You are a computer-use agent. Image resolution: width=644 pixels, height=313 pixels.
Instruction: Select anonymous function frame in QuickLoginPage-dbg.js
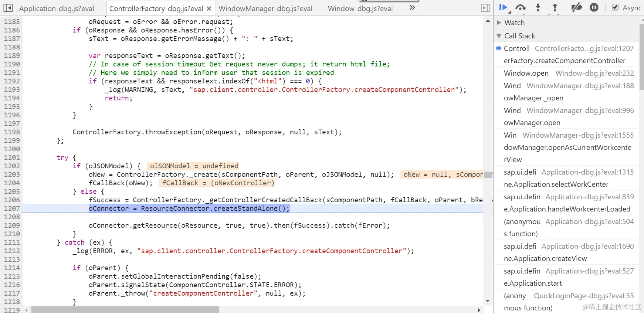click(566, 302)
